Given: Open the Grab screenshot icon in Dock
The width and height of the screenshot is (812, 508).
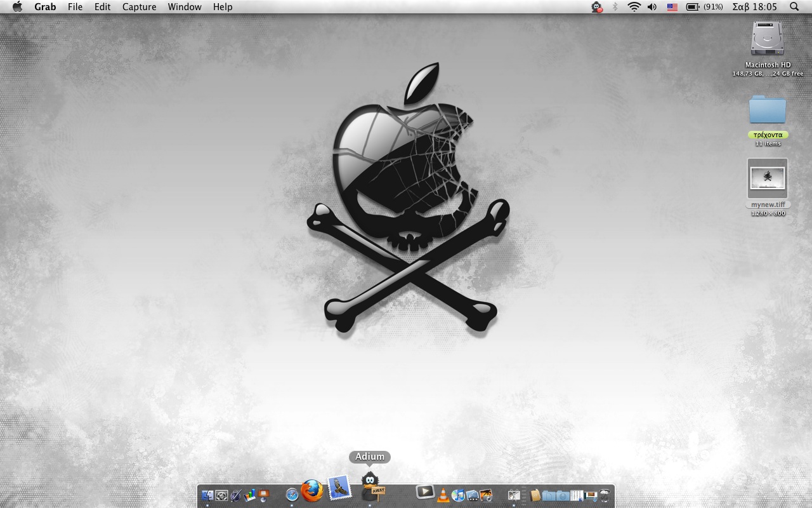Looking at the screenshot, I should coord(221,495).
